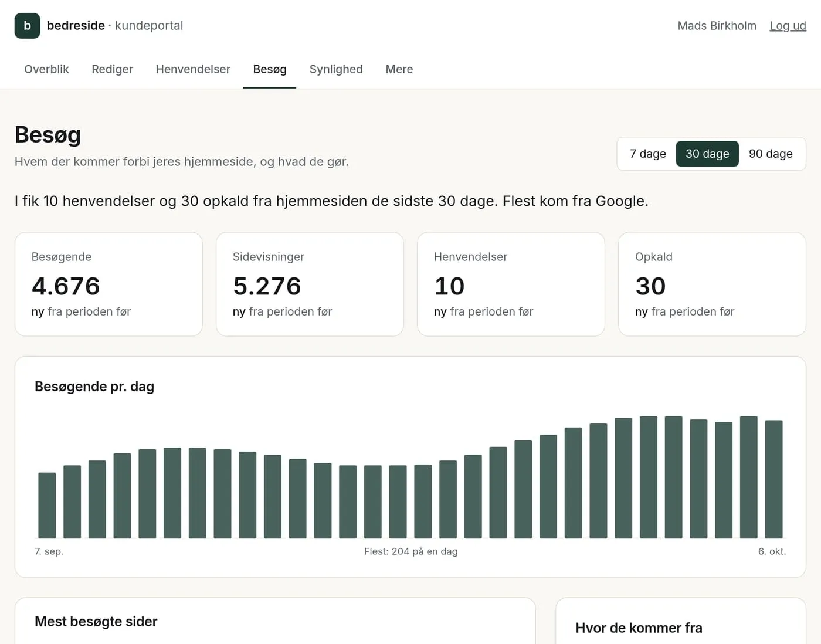The image size is (821, 644).
Task: Open the Mere navigation item
Action: point(399,69)
